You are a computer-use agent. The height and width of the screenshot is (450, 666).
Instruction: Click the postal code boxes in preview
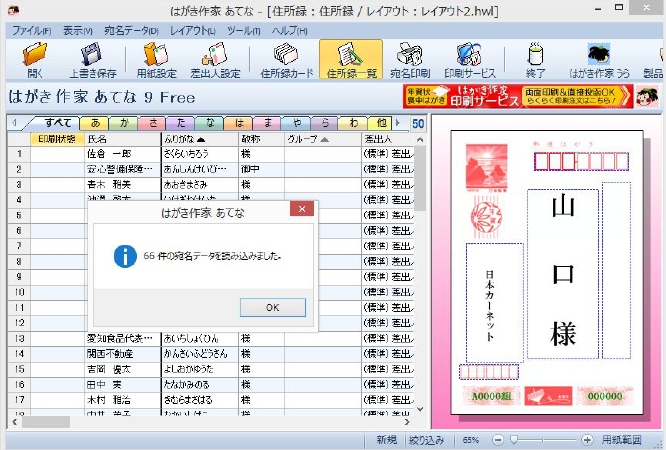[581, 162]
